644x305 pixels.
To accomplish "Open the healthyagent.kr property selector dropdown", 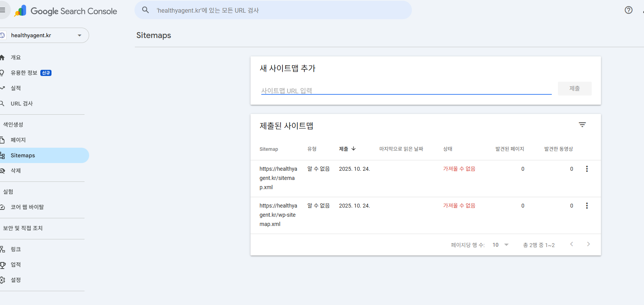I will point(44,35).
